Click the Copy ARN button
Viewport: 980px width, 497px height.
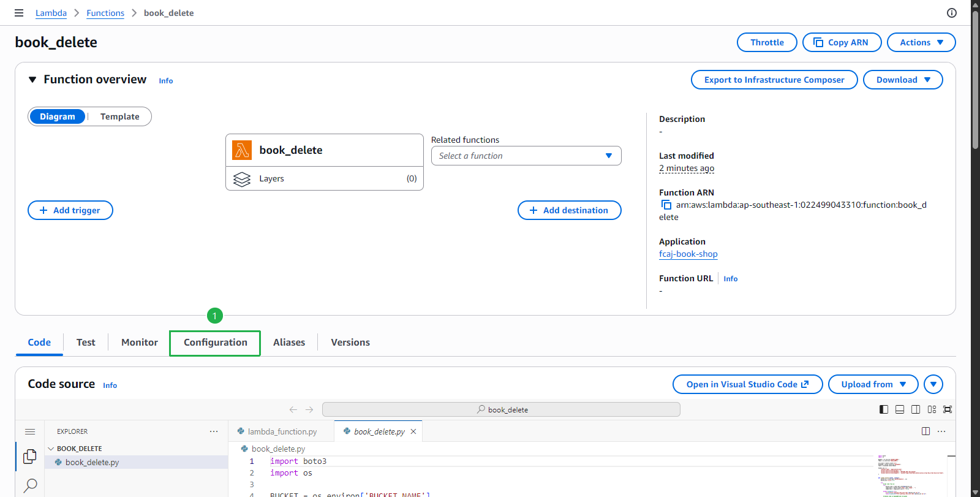(x=842, y=42)
